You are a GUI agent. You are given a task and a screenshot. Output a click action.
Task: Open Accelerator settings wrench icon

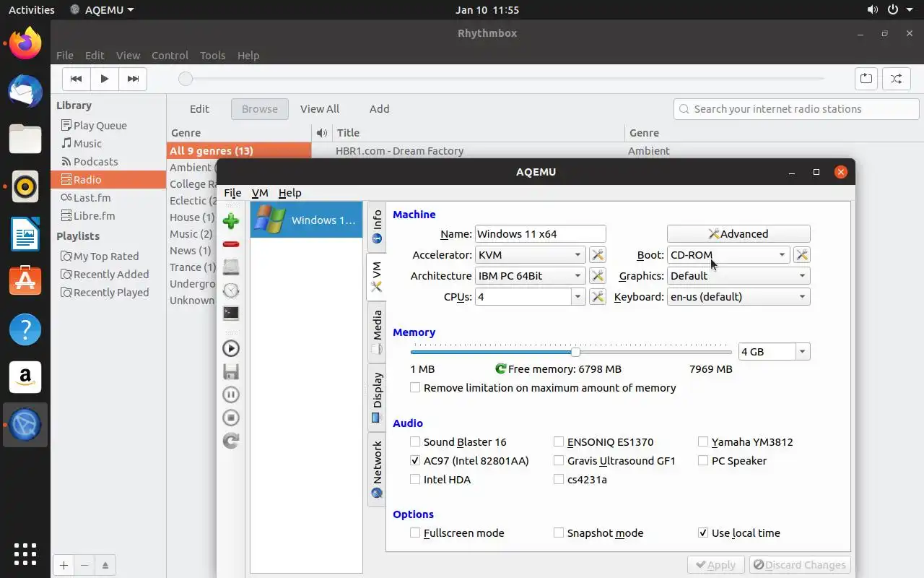pyautogui.click(x=597, y=254)
